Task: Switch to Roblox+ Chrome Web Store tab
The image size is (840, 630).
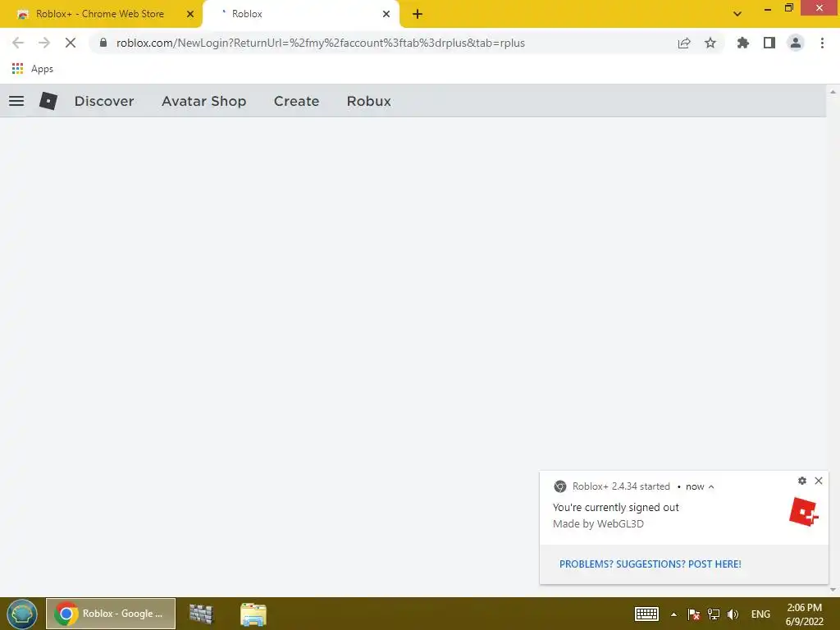Action: (x=101, y=14)
